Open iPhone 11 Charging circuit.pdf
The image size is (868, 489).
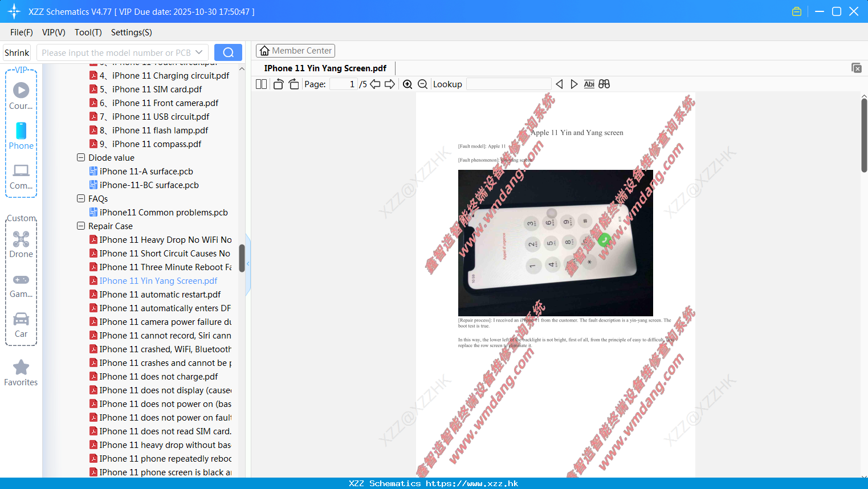click(160, 75)
